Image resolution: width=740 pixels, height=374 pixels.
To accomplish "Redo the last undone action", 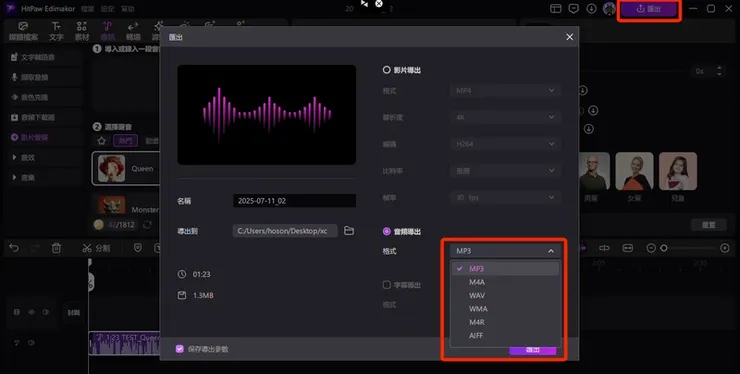I will pyautogui.click(x=35, y=248).
